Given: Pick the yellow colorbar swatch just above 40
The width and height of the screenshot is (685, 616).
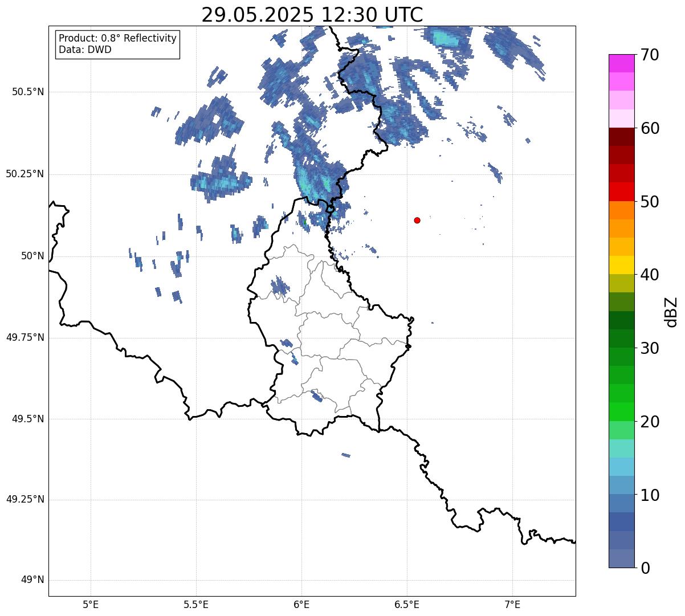Looking at the screenshot, I should [x=621, y=265].
